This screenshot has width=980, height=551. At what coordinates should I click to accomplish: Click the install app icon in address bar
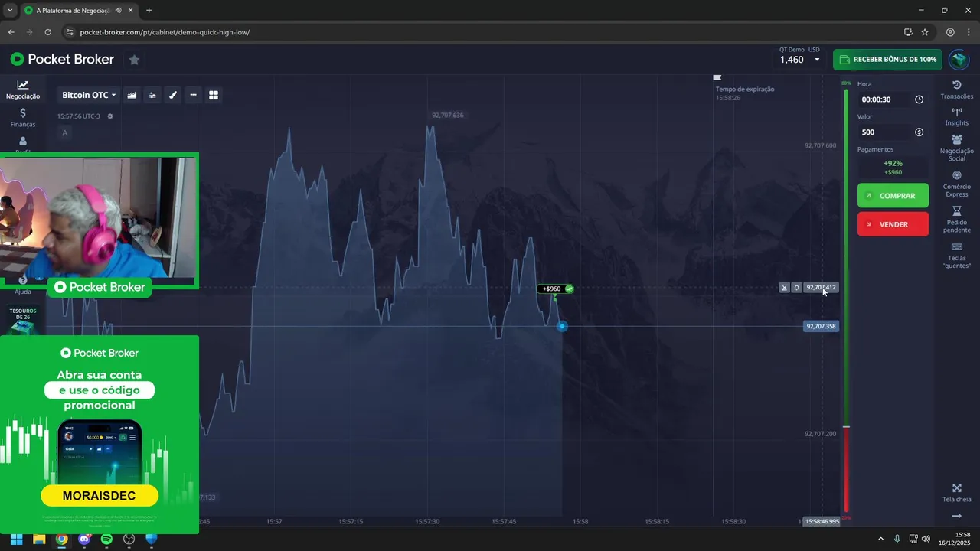pos(908,32)
